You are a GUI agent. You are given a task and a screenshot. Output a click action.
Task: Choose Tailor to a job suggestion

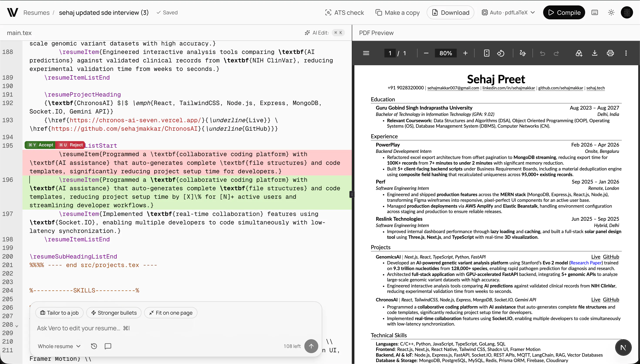coord(59,313)
